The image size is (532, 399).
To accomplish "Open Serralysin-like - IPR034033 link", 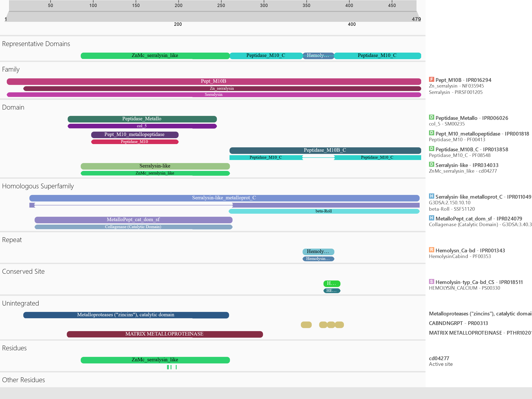I will click(x=467, y=165).
